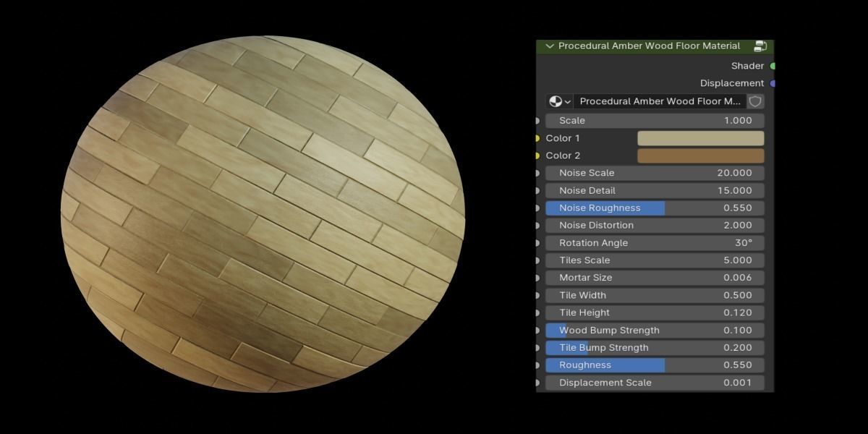Select the node group name field

(660, 101)
